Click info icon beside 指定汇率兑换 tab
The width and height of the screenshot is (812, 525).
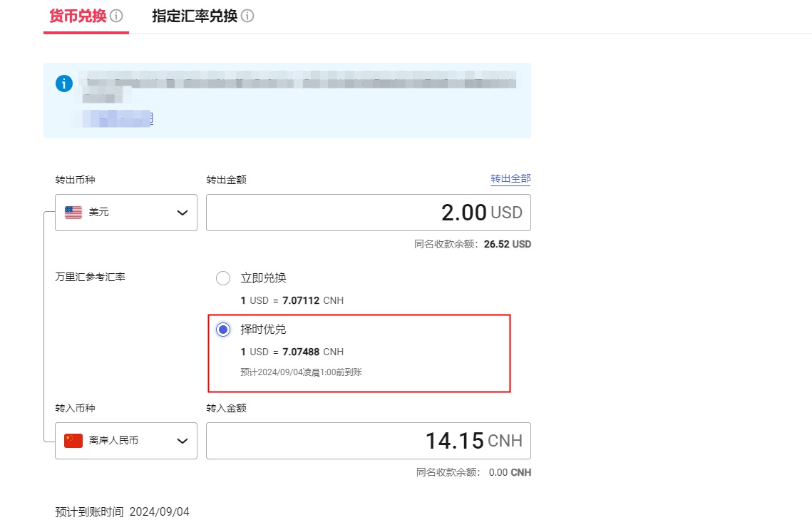coord(247,16)
